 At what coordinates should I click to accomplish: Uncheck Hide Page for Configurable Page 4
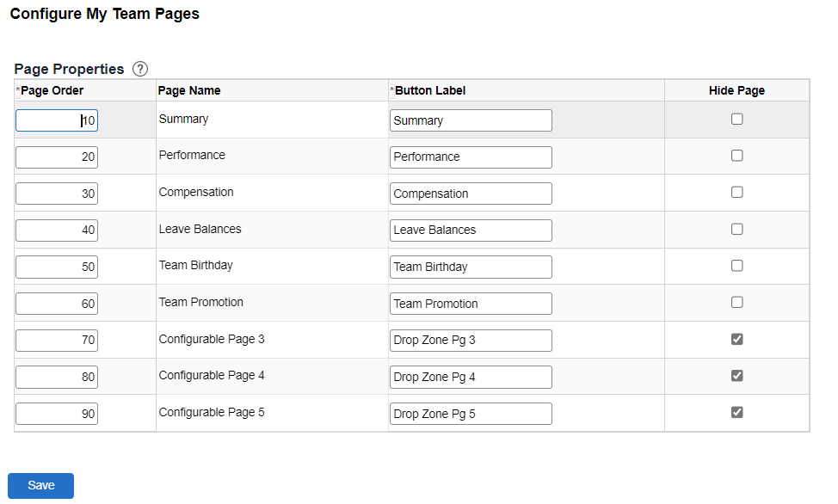pos(736,376)
